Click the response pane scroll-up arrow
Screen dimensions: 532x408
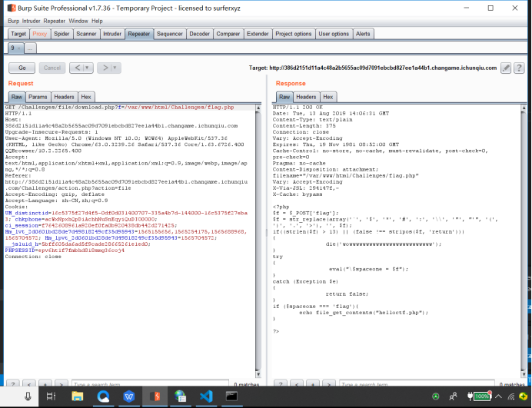tap(524, 108)
